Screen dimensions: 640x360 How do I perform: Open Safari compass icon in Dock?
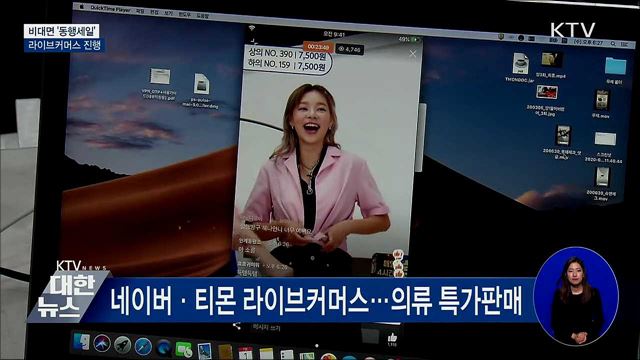pos(143,347)
